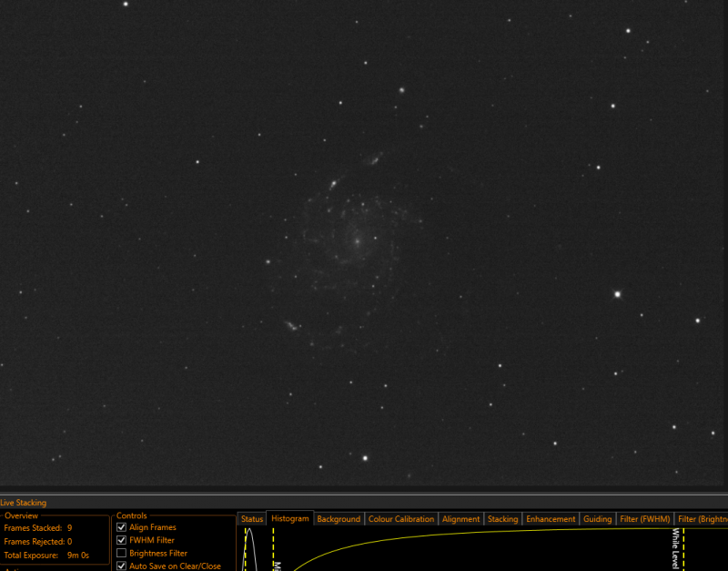Show the Stacking tab
The image size is (728, 571).
pyautogui.click(x=503, y=519)
